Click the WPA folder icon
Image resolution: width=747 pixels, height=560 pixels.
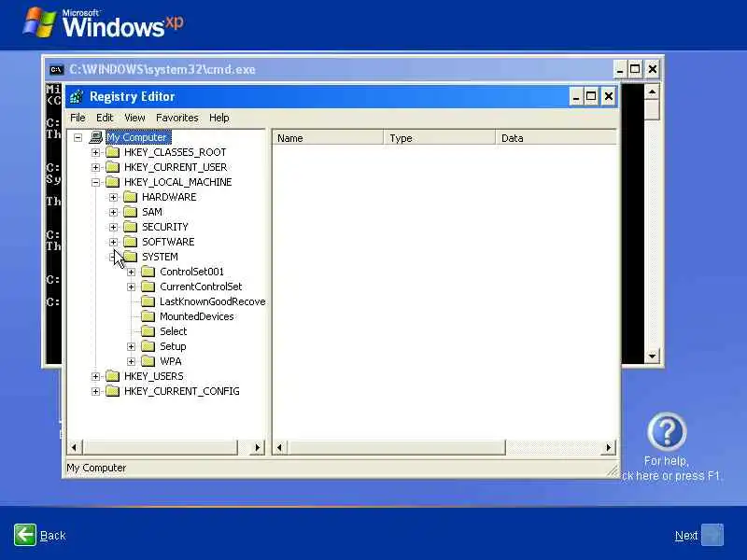pos(148,361)
